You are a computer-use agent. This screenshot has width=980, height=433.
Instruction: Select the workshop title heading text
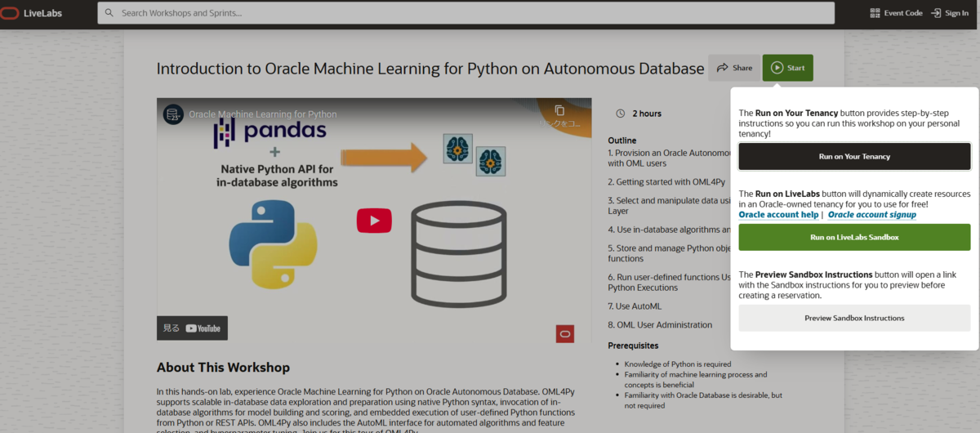(430, 69)
